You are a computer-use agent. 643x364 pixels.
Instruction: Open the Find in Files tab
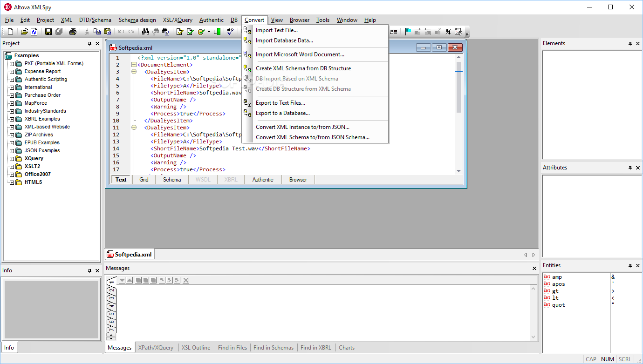pyautogui.click(x=233, y=348)
